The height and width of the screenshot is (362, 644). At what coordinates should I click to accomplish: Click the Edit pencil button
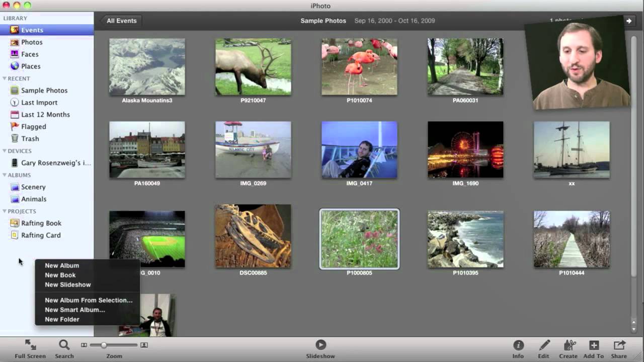544,348
